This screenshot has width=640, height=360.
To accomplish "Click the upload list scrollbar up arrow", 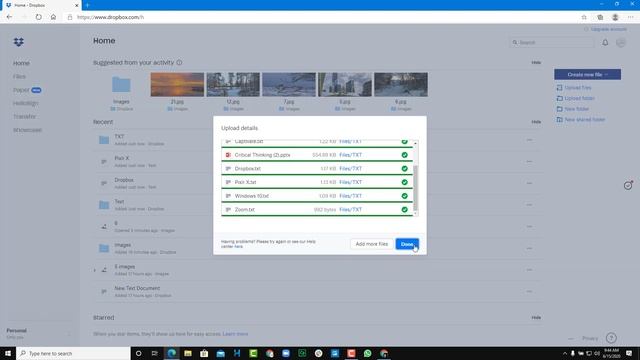I will pyautogui.click(x=416, y=143).
